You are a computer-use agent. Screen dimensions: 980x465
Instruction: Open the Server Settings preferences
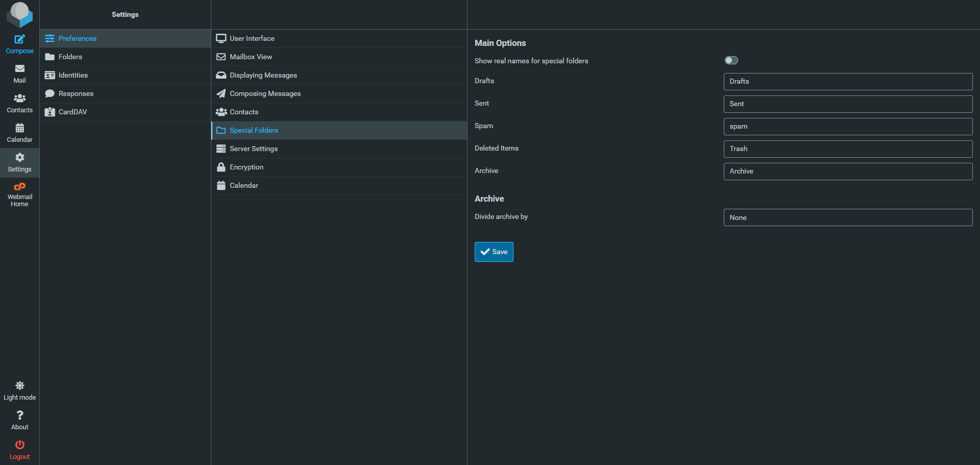click(x=254, y=149)
